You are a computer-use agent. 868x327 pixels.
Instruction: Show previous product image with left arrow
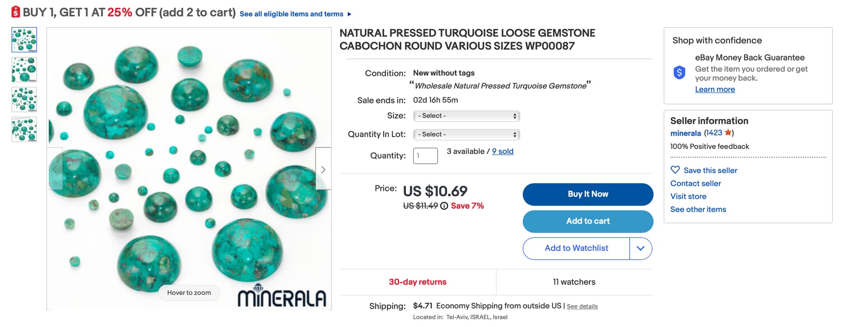click(55, 170)
